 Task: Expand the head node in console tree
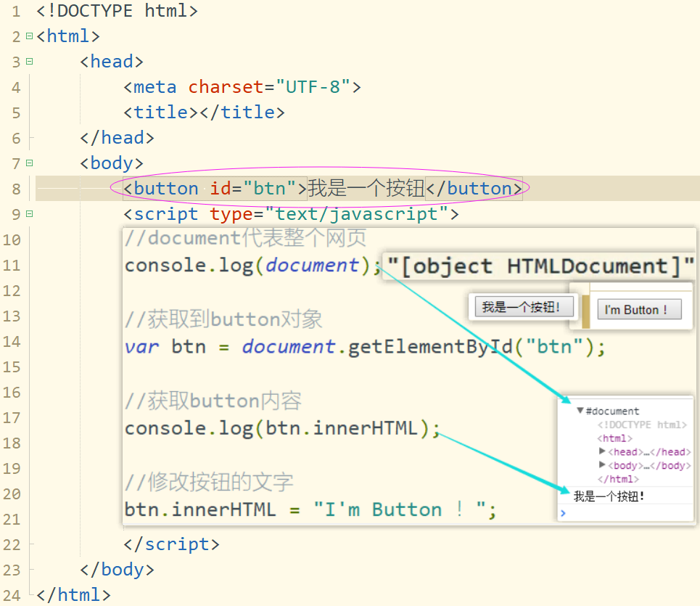click(602, 451)
